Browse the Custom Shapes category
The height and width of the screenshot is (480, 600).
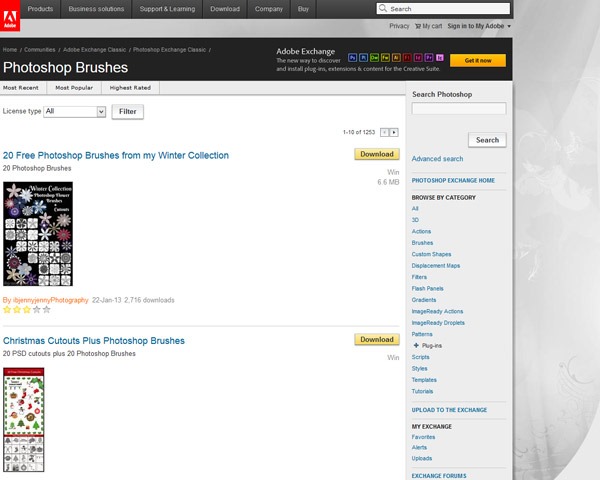[431, 254]
